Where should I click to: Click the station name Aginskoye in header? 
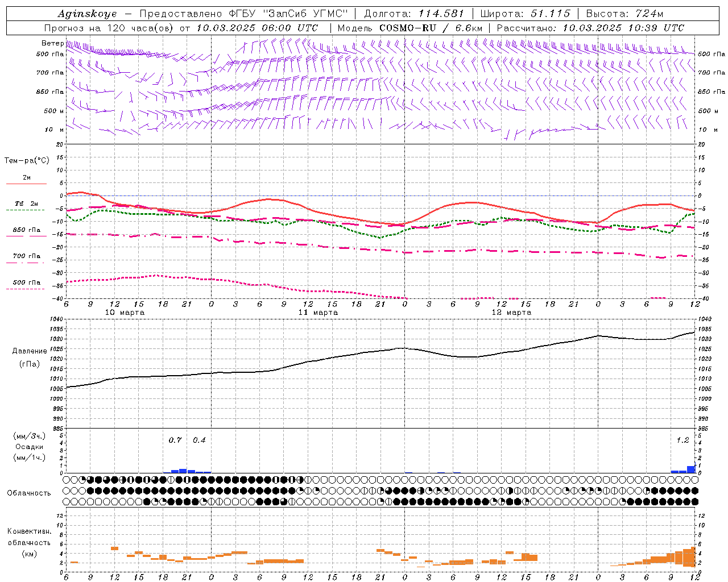point(87,14)
